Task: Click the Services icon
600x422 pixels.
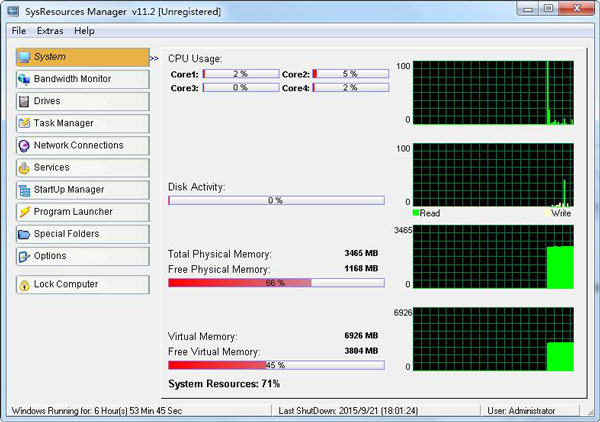Action: tap(24, 168)
